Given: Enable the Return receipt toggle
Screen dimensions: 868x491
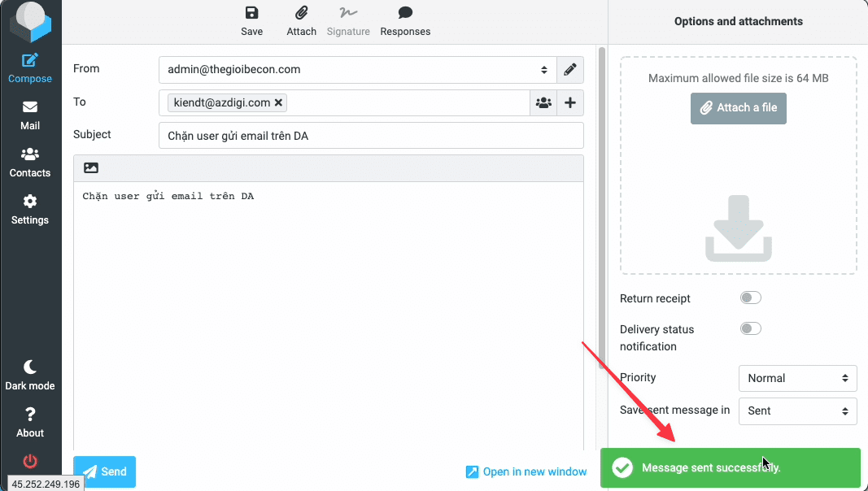Looking at the screenshot, I should point(750,298).
